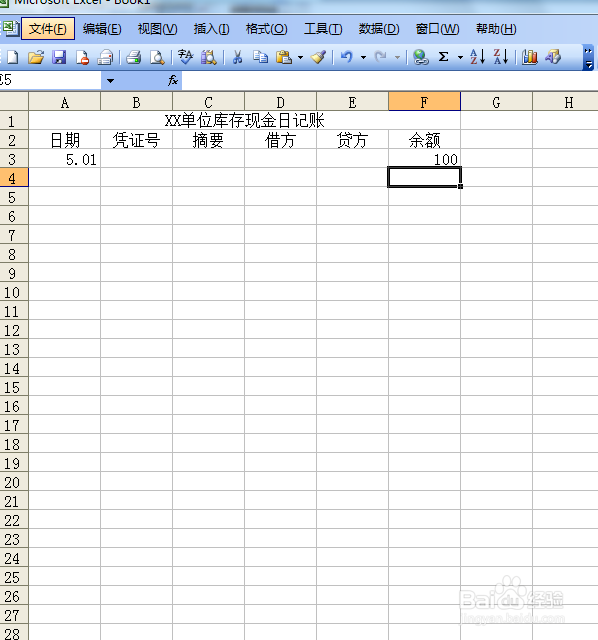Save the workbook with floppy icon
This screenshot has height=640, width=598.
59,57
